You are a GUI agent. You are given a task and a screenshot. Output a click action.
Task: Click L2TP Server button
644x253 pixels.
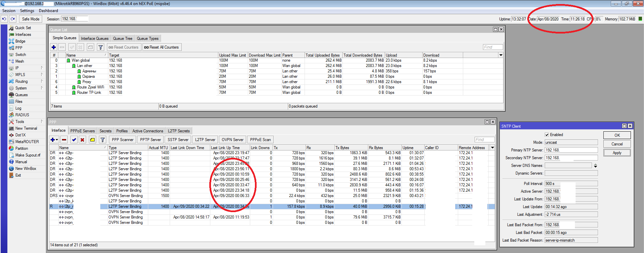[x=205, y=140]
